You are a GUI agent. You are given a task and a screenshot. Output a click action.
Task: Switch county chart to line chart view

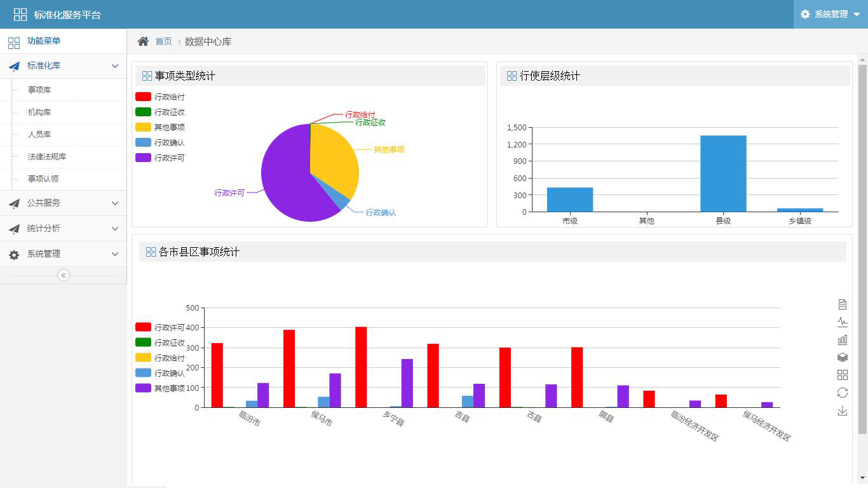tap(843, 322)
